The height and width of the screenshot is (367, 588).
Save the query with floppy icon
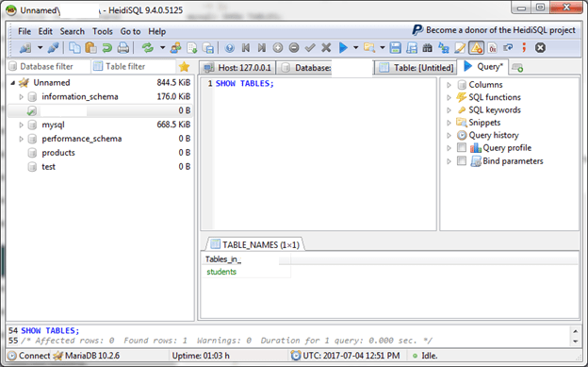tap(395, 48)
